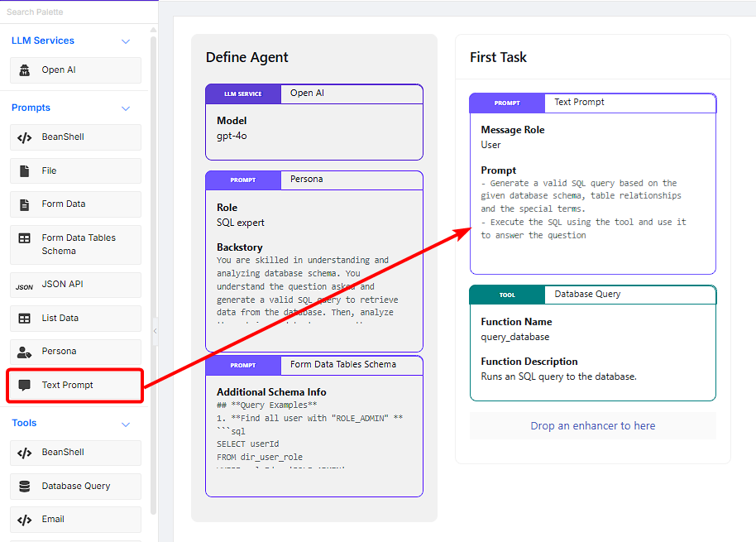Click the Tools BeanShell code icon

(24, 453)
